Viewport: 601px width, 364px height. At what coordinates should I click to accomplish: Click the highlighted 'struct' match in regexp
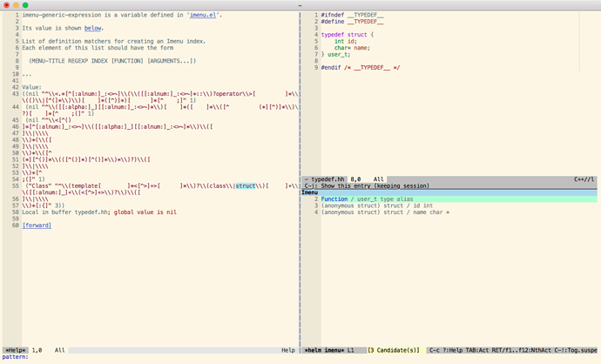[x=246, y=185]
